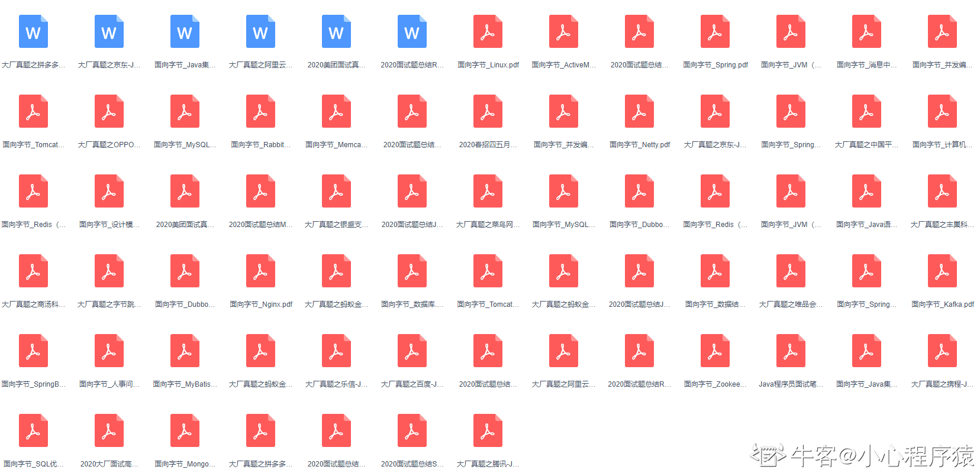Image resolution: width=980 pixels, height=473 pixels.
Task: Select the label 面向字节_人事问
Action: pos(109,384)
